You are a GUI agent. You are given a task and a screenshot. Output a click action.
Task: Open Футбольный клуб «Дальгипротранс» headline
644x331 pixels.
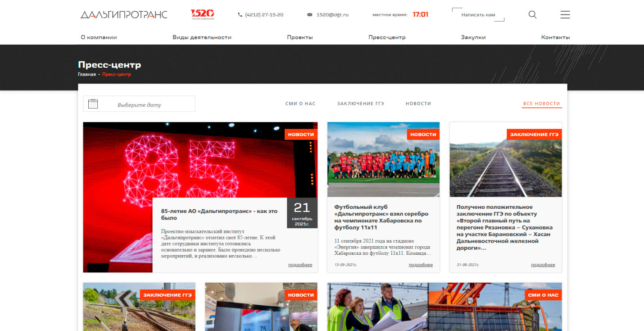[381, 217]
